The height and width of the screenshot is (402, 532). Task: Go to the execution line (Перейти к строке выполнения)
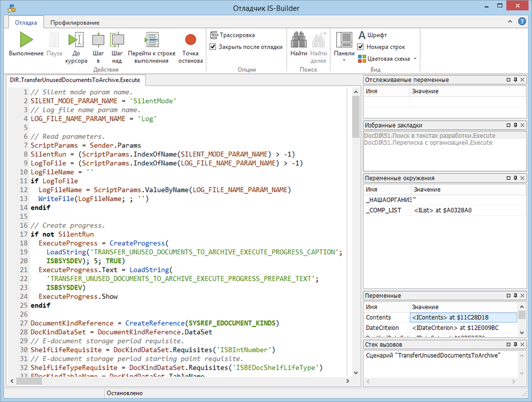(x=151, y=48)
